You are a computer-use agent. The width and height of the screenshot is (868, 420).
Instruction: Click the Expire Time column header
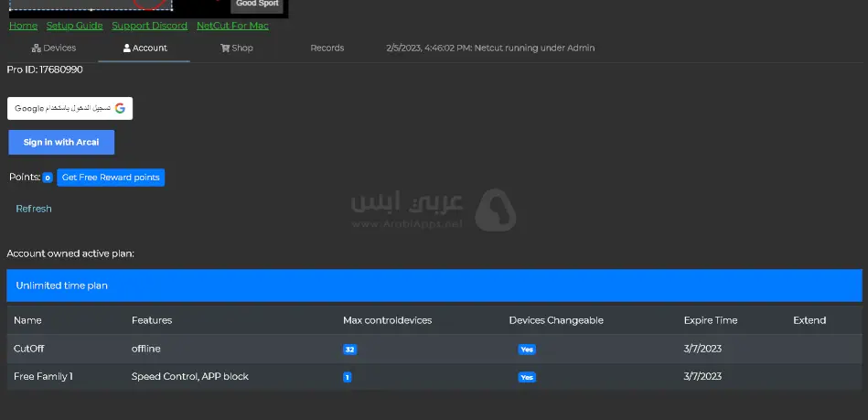[x=711, y=320]
